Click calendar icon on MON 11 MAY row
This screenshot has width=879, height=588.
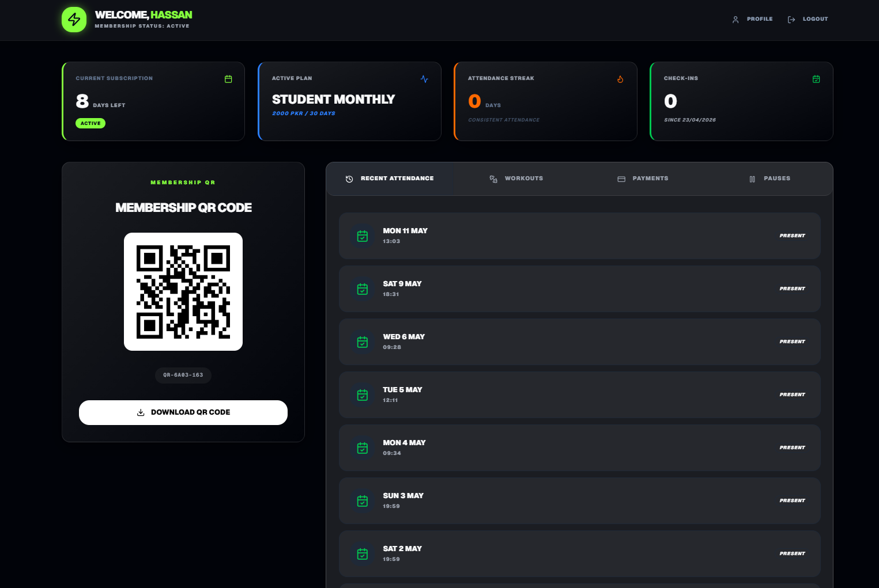coord(363,236)
